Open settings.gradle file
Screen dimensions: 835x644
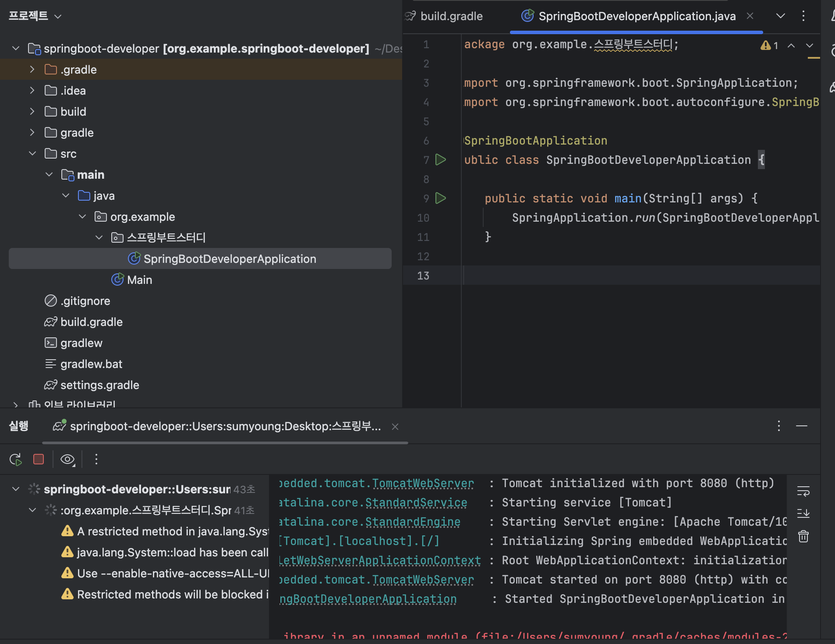[92, 385]
